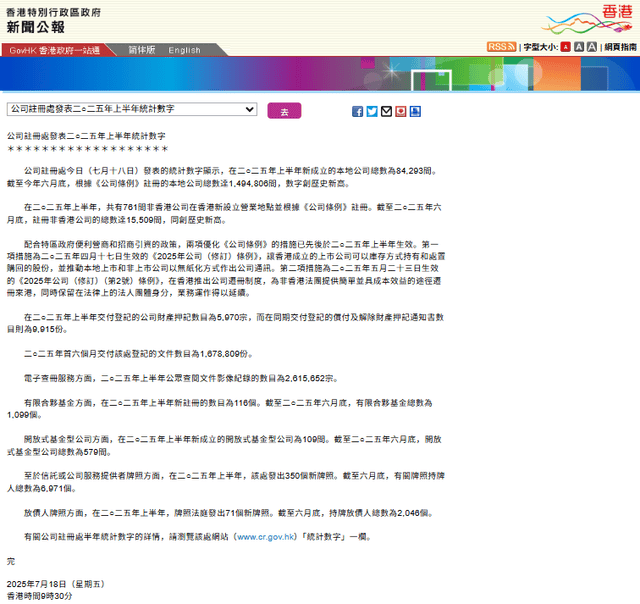Set font size to largest A

click(592, 47)
